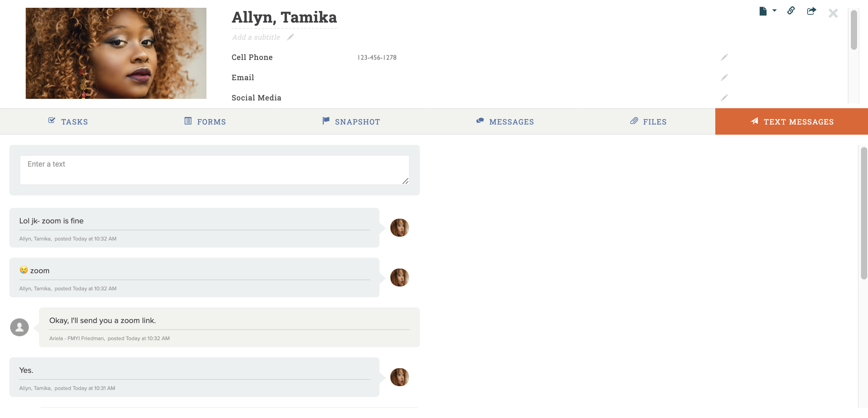Screen dimensions: 868x418
Task: Click the share arrow icon
Action: [812, 11]
